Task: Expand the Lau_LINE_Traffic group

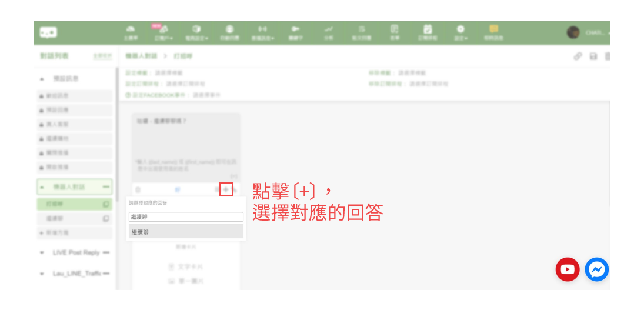Action: pyautogui.click(x=42, y=274)
